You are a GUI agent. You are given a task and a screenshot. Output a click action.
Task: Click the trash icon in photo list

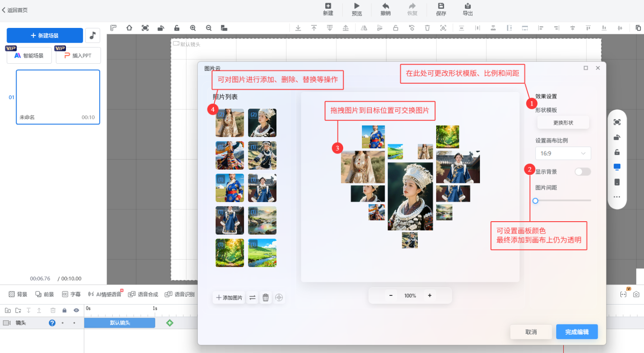tap(265, 298)
